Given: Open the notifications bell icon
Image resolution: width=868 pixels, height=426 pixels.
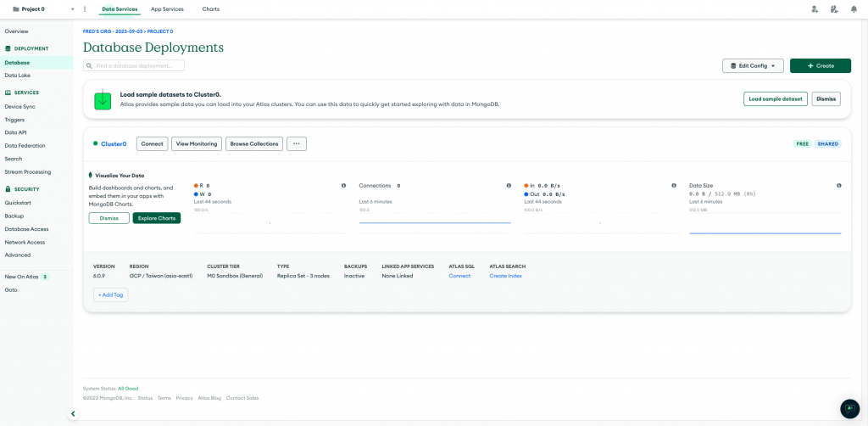Looking at the screenshot, I should (x=854, y=8).
